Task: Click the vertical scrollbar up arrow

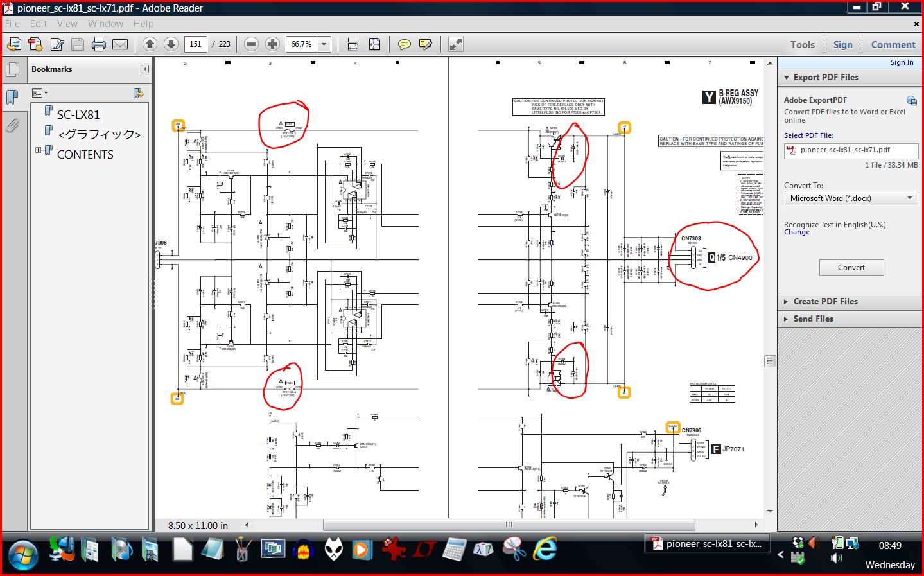Action: click(x=770, y=63)
